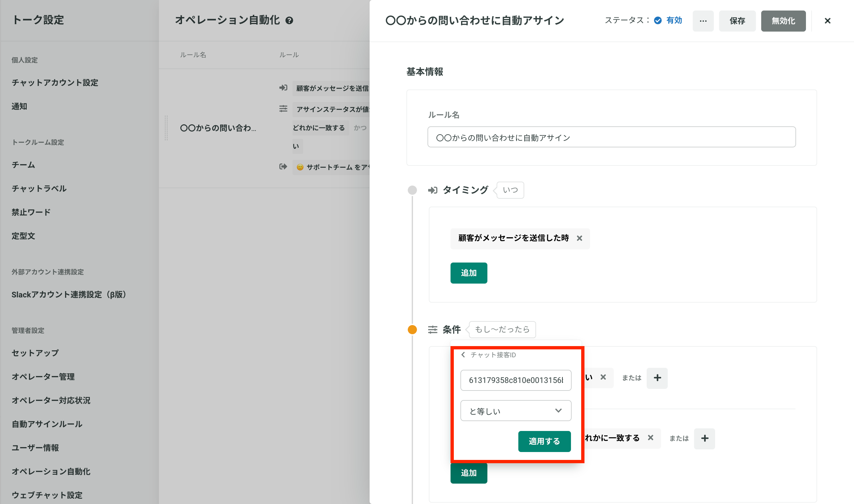Open the three-dots more options menu
Viewport: 854px width, 504px height.
(703, 21)
